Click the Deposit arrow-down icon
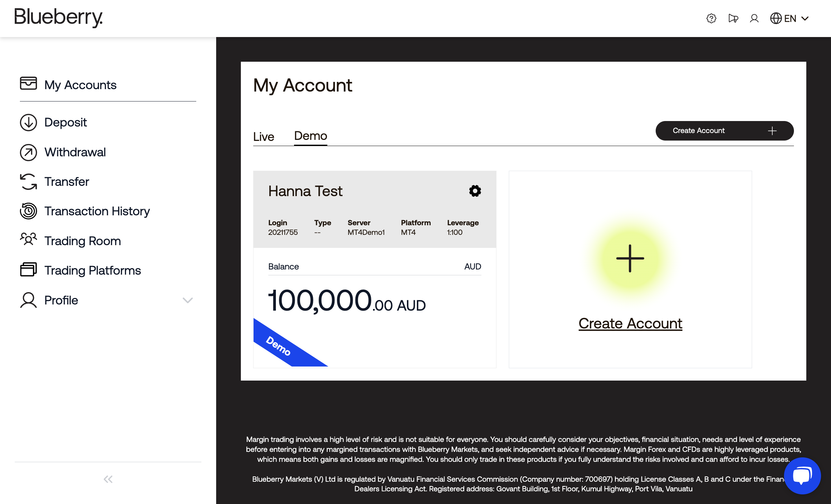The image size is (831, 504). [x=28, y=122]
